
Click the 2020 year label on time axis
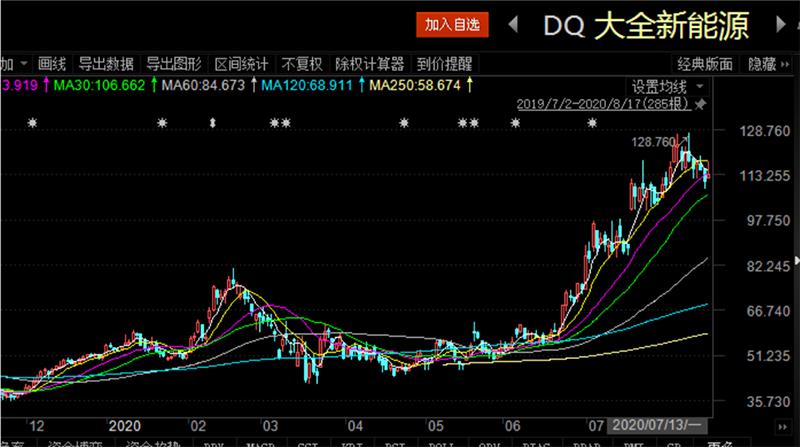click(124, 426)
